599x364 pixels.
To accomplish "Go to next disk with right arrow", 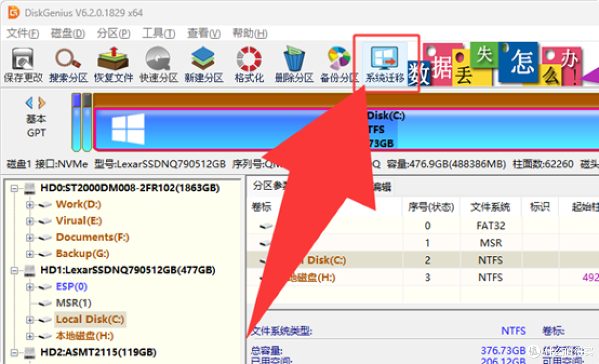I will [x=42, y=102].
